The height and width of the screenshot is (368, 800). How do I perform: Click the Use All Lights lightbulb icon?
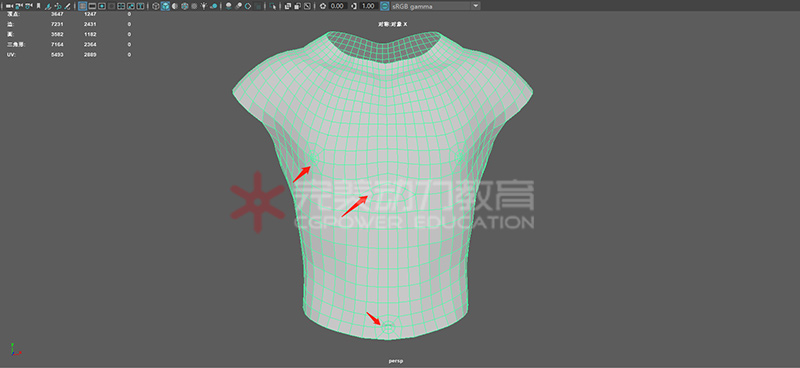click(x=204, y=6)
